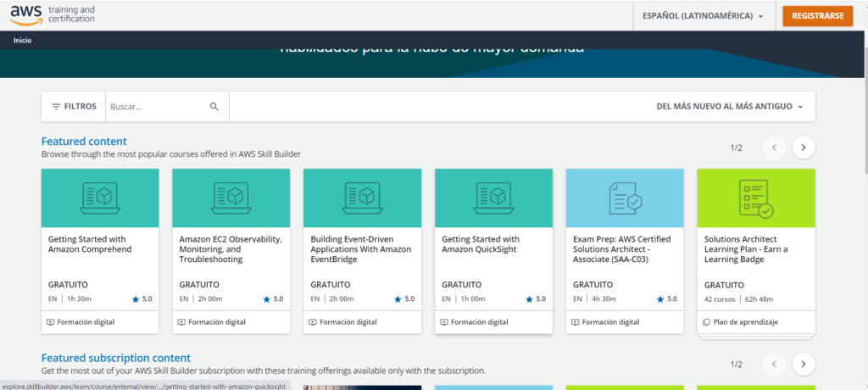
Task: Click the search magnifier icon
Action: pyautogui.click(x=214, y=107)
